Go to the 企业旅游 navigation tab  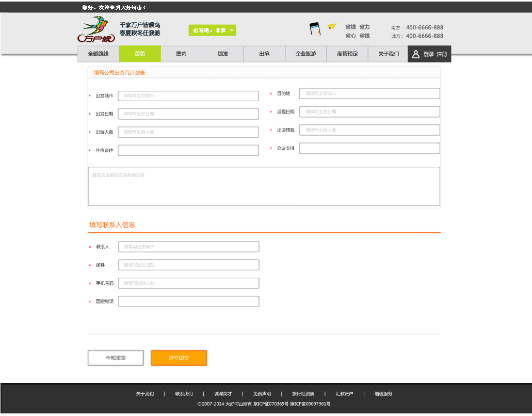(x=305, y=54)
